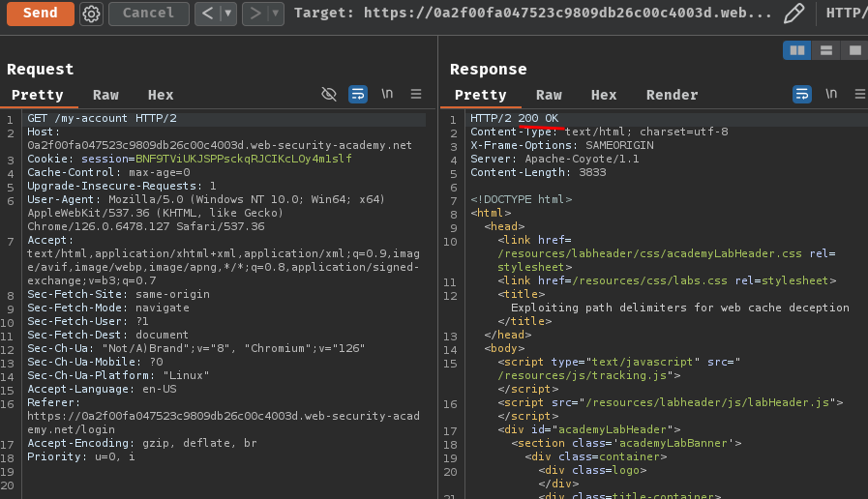Image resolution: width=868 pixels, height=499 pixels.
Task: Click the Accept-Language: en-US line
Action: [x=102, y=389]
